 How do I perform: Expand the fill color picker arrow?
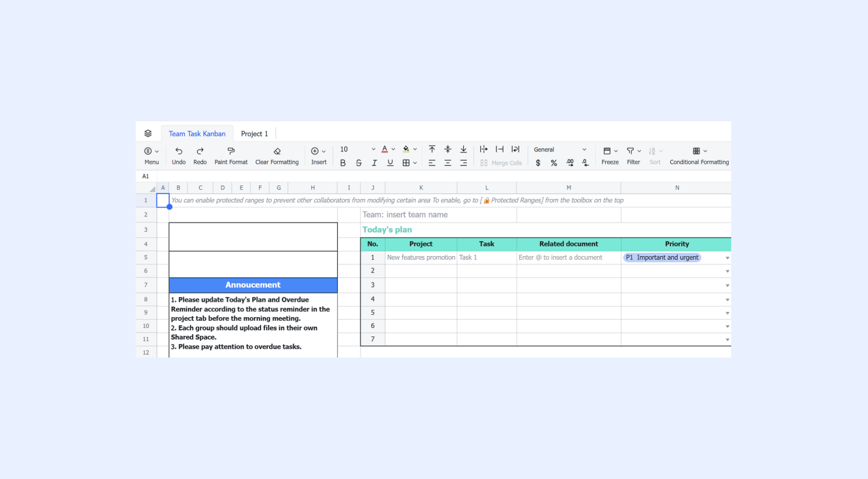pos(415,149)
